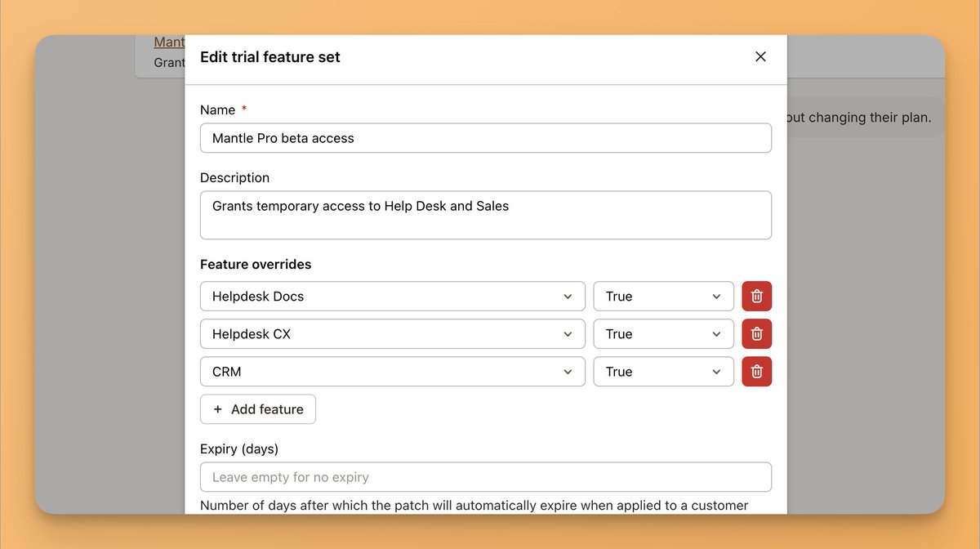The width and height of the screenshot is (980, 549).
Task: Click into the Expiry (days) field
Action: click(x=486, y=477)
